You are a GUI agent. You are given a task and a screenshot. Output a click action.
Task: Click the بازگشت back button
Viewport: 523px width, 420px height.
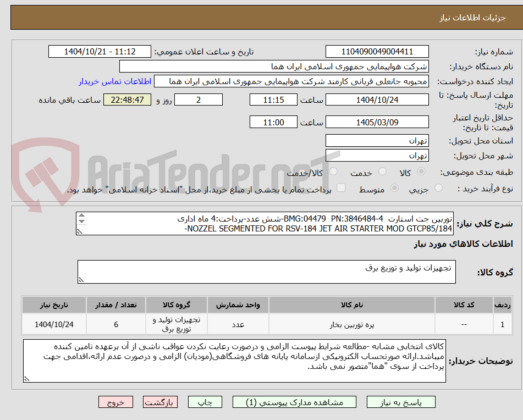(161, 402)
